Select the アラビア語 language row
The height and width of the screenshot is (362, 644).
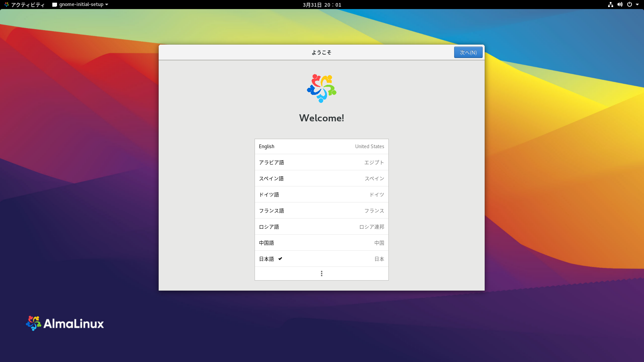pyautogui.click(x=321, y=163)
